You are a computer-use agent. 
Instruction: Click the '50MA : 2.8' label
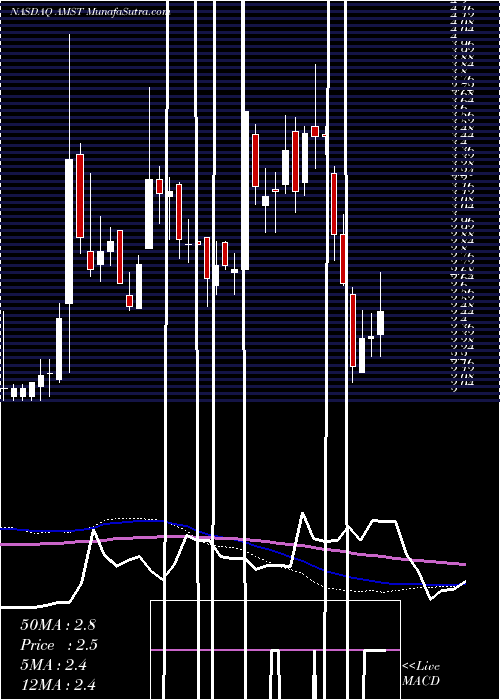58,624
